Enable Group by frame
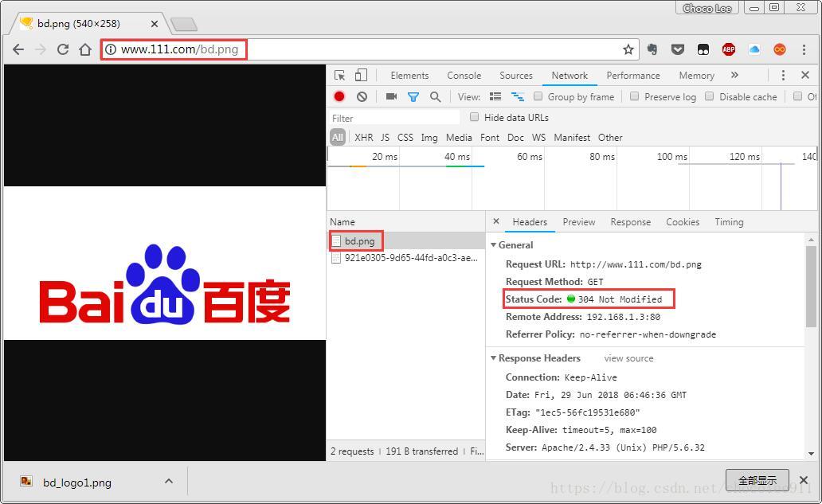Image resolution: width=822 pixels, height=504 pixels. click(x=538, y=96)
